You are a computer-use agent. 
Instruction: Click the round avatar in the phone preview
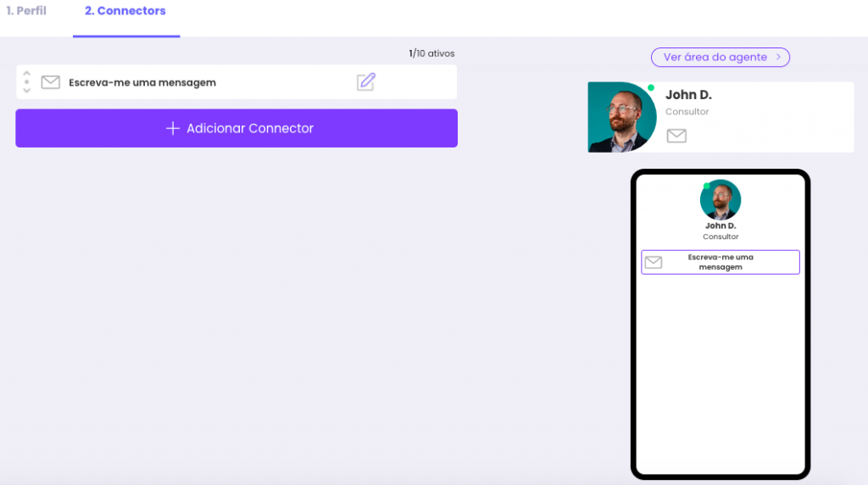click(721, 200)
